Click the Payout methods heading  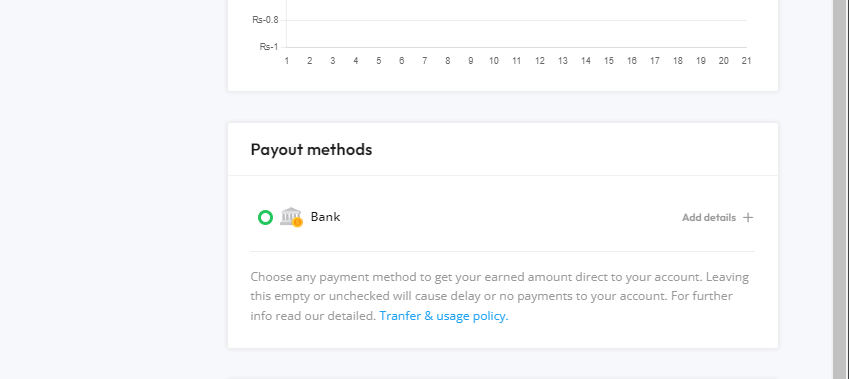311,149
